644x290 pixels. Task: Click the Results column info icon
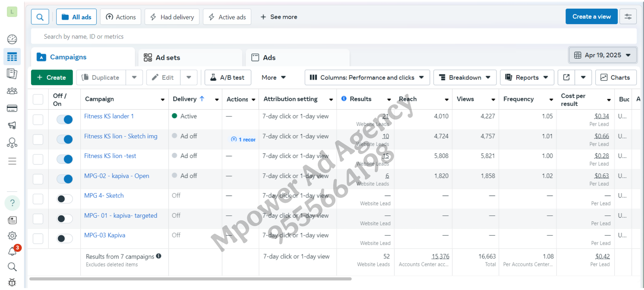(x=344, y=99)
